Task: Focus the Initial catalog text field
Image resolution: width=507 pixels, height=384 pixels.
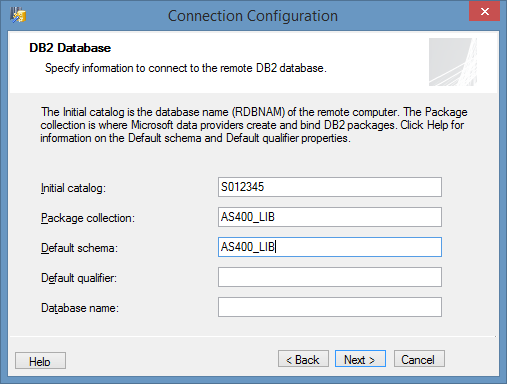Action: (330, 187)
